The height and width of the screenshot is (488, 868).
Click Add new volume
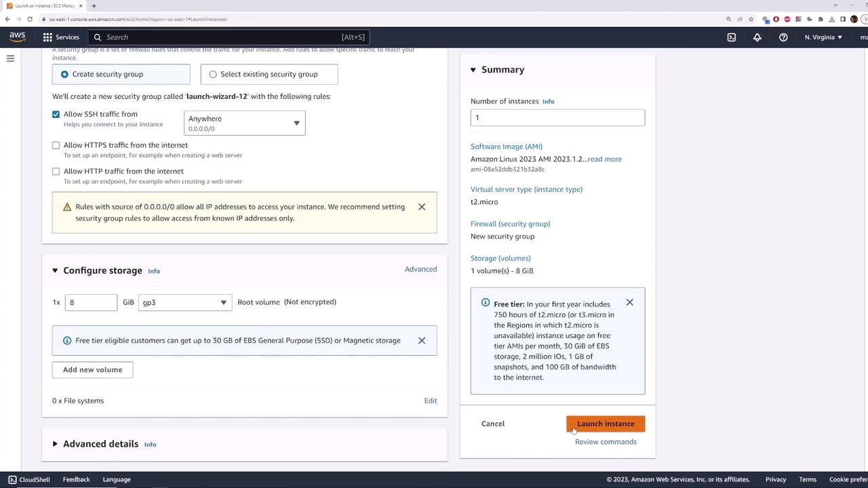[92, 369]
